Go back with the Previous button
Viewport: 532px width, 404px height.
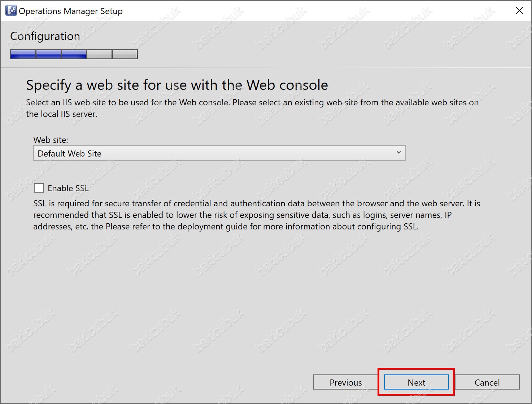click(x=345, y=382)
